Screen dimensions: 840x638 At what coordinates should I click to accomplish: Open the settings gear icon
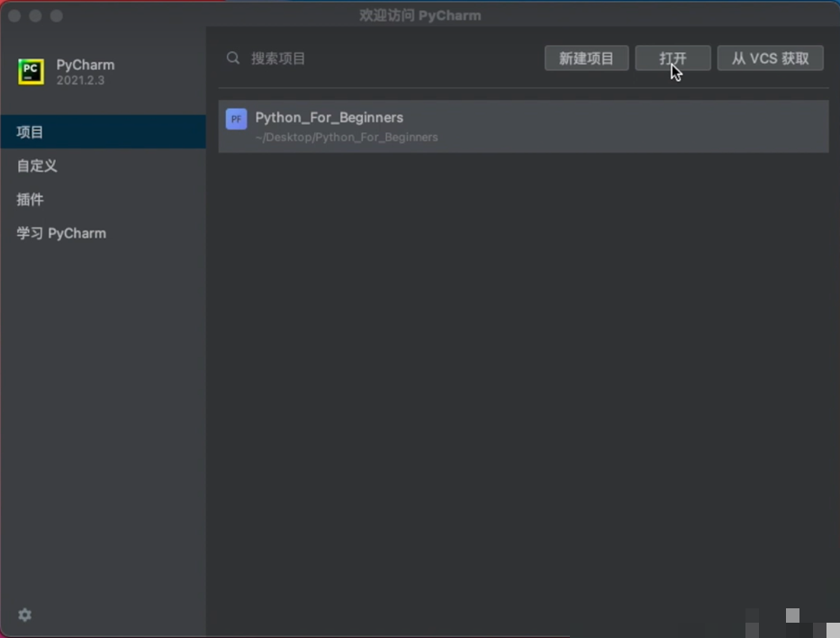[24, 615]
